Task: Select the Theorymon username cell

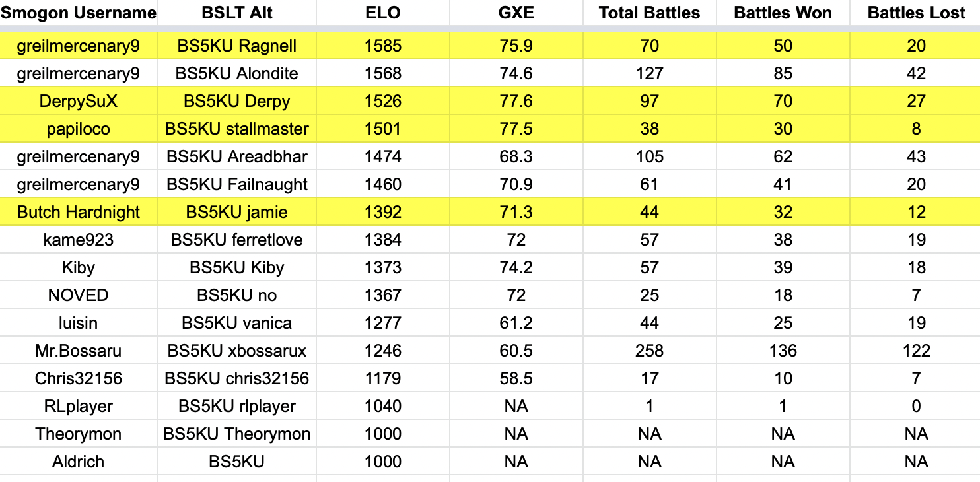Action: (x=79, y=434)
